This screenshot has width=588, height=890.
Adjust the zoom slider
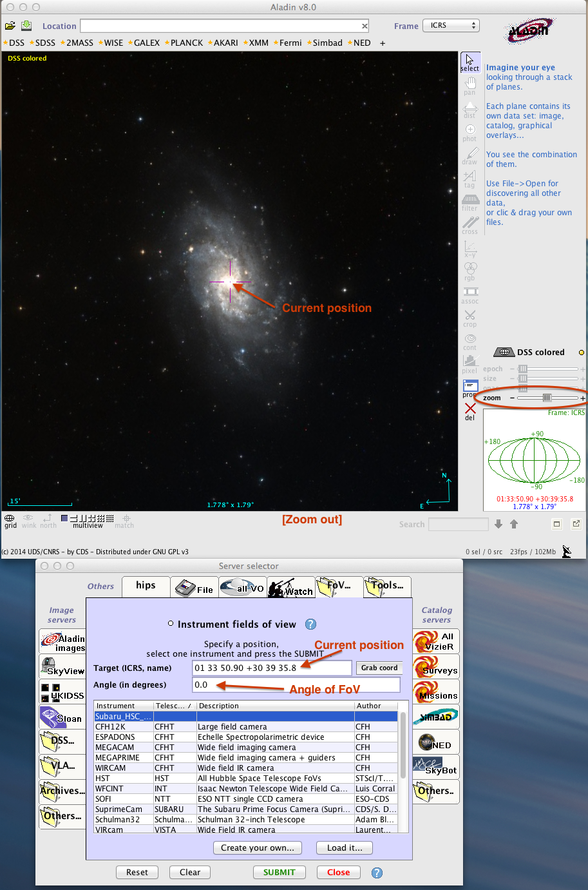547,398
